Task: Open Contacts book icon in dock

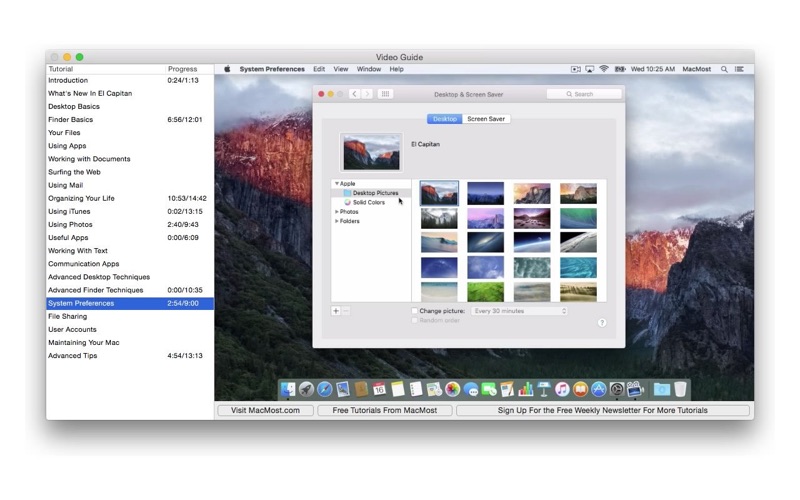Action: click(x=361, y=389)
